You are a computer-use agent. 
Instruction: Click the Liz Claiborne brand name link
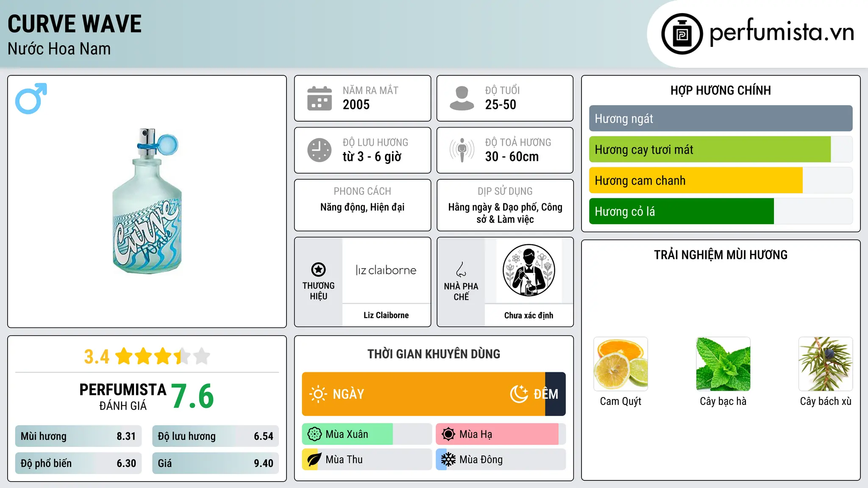point(386,315)
